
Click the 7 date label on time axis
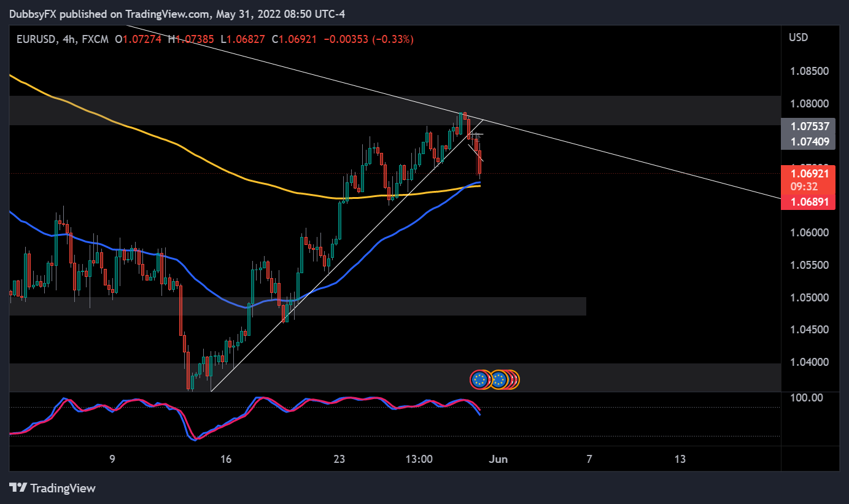click(x=589, y=459)
